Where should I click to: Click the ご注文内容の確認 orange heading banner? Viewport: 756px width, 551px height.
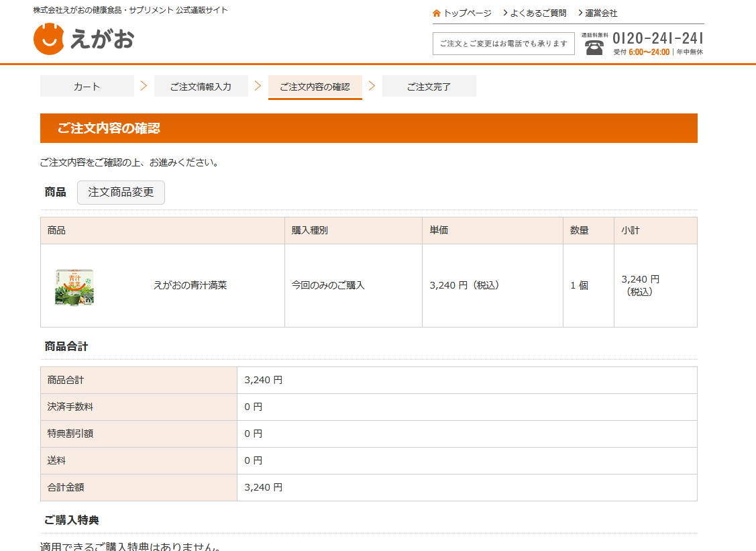pos(369,128)
